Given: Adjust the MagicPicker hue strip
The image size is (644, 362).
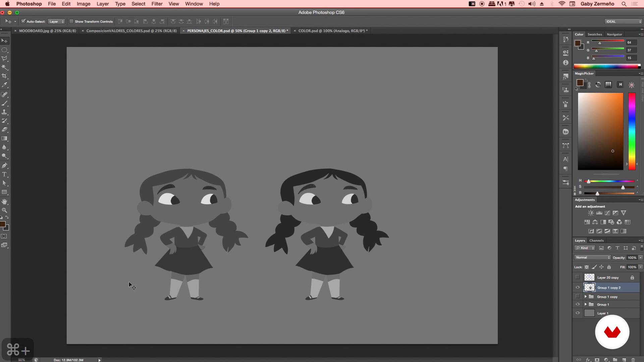Looking at the screenshot, I should [632, 131].
